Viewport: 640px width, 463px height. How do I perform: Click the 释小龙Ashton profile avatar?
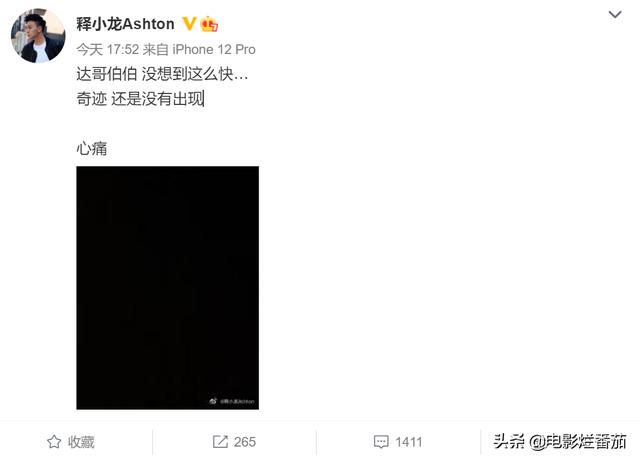tap(38, 36)
